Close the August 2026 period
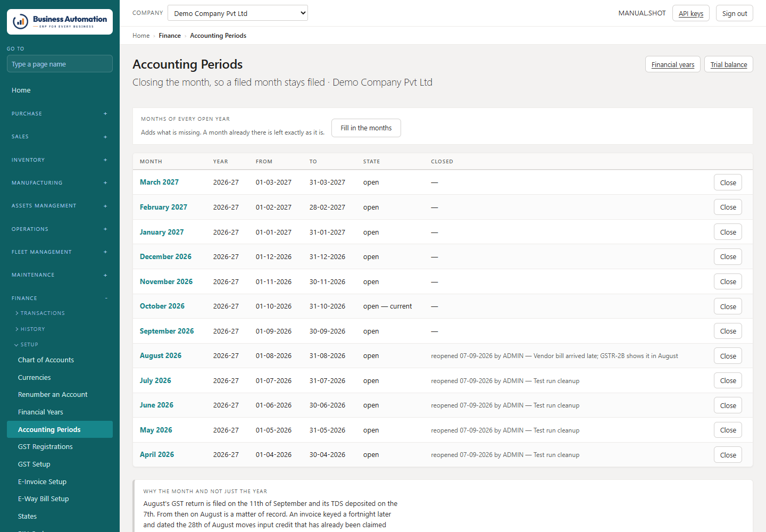The width and height of the screenshot is (766, 532). (x=728, y=356)
